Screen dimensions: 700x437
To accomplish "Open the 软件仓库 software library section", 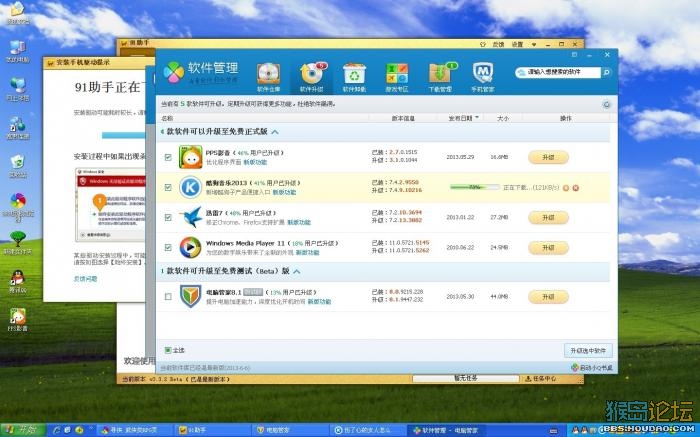I will point(268,77).
